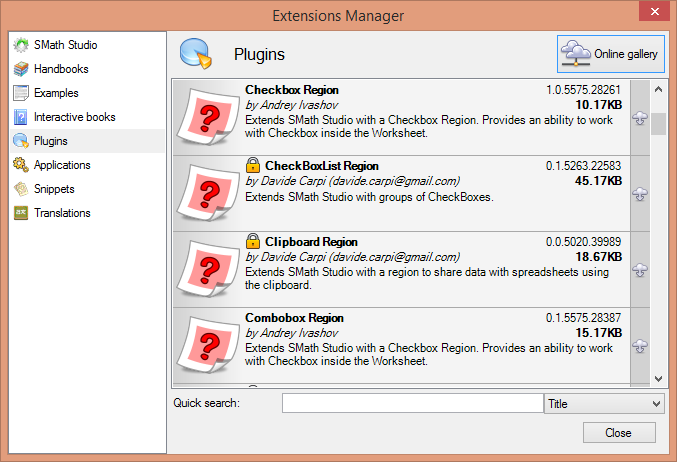Open the Handbooks section icon

click(x=21, y=69)
